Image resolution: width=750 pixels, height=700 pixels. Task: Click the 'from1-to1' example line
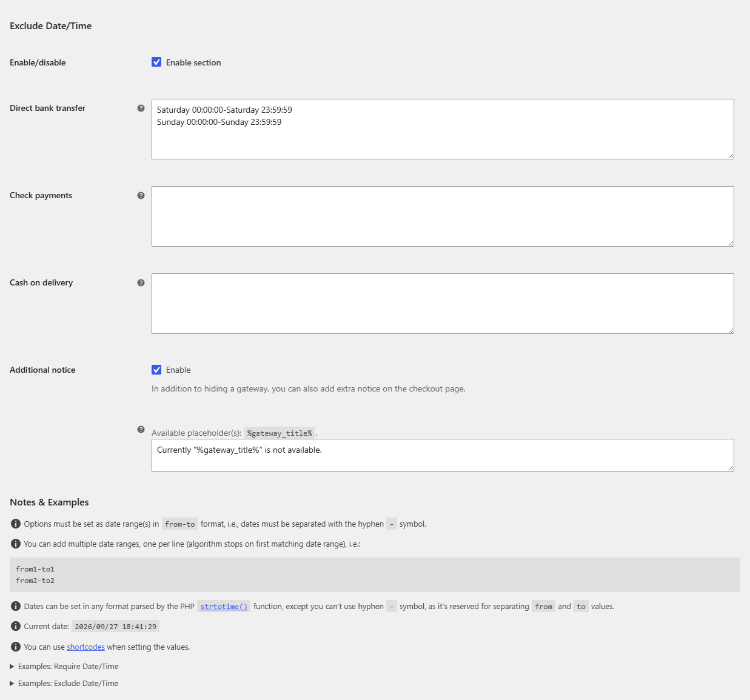pos(35,569)
